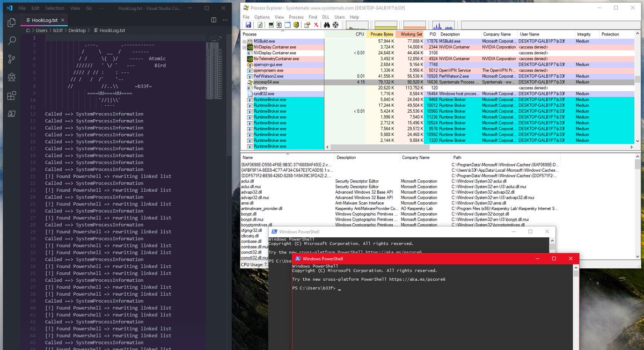The image size is (644, 350).
Task: Open Find menu in Process Explorer
Action: (313, 17)
